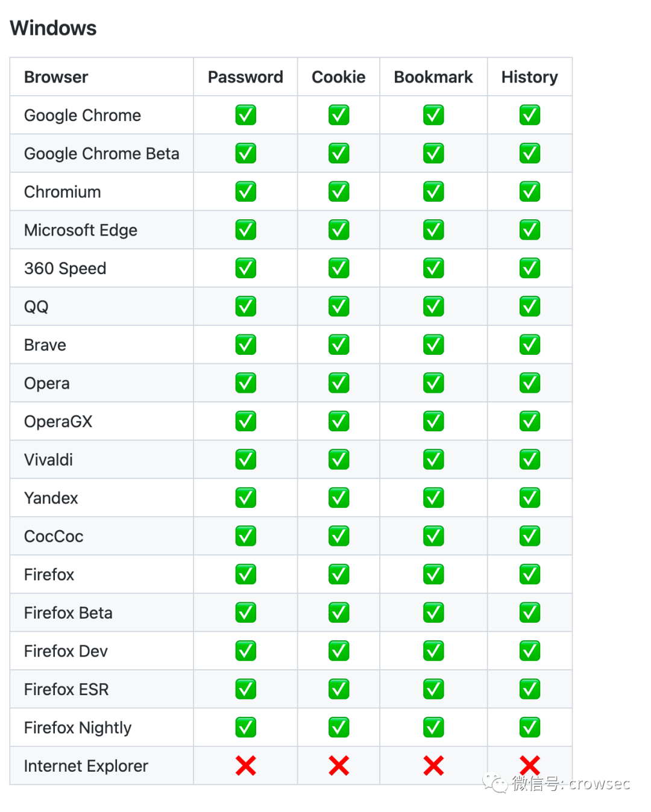Click Vivaldi Password green checkmark
The image size is (651, 812).
(x=245, y=460)
